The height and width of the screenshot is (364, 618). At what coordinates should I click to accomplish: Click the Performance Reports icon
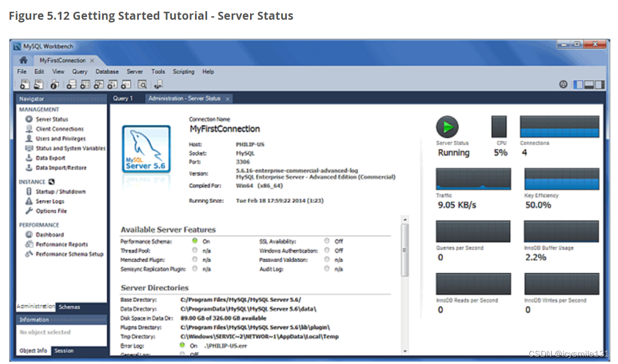tap(29, 244)
